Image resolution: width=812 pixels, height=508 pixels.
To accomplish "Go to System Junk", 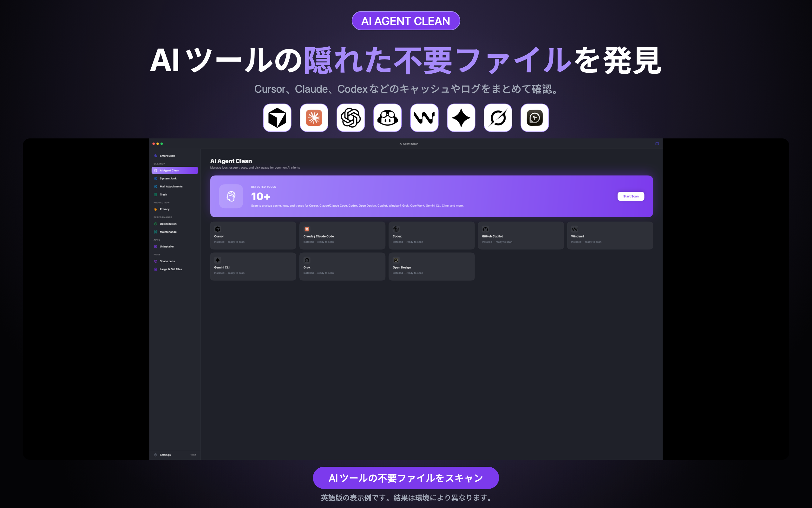I will tap(175, 178).
